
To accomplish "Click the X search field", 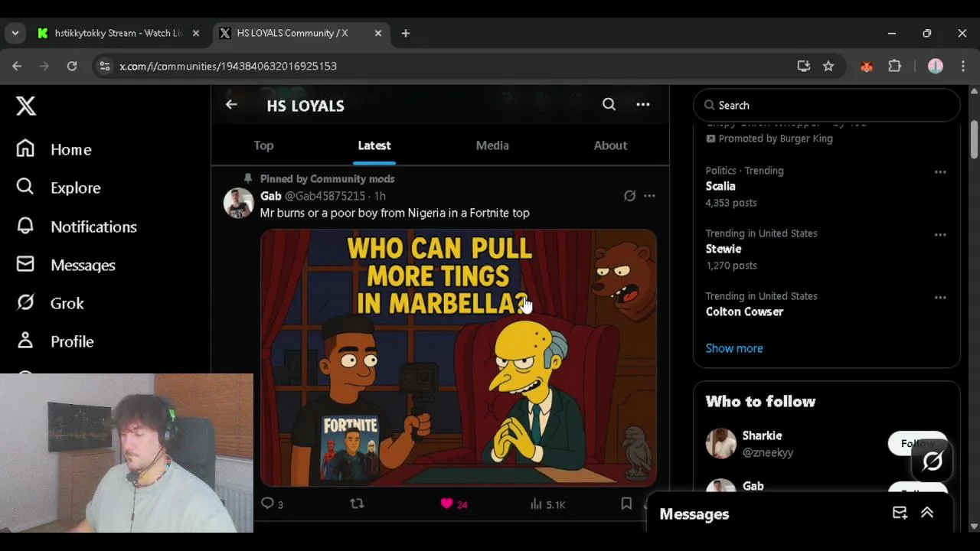I will 827,106.
